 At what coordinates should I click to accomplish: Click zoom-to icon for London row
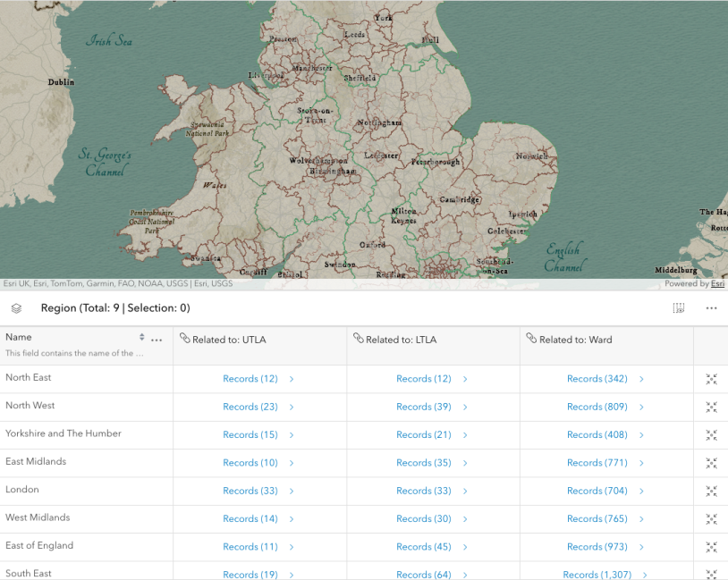711,491
